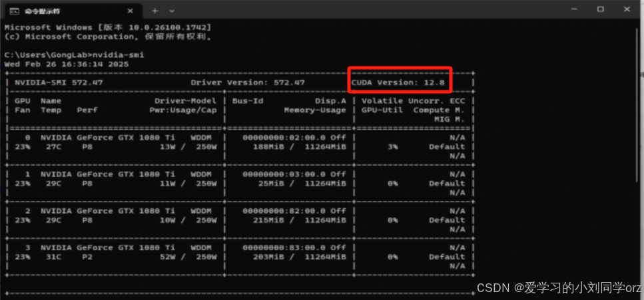Open a new terminal tab
Viewport: 644px width, 300px height.
[155, 11]
